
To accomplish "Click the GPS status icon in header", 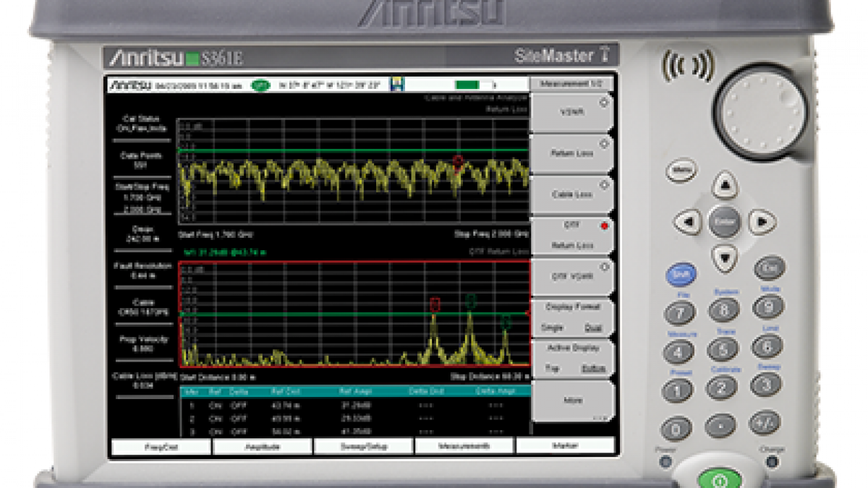I will (x=260, y=85).
